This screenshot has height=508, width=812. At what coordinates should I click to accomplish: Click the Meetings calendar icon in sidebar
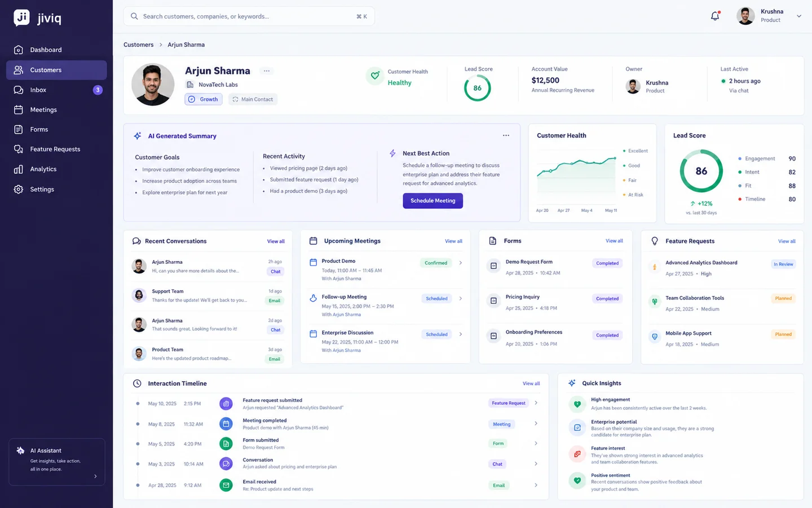19,109
